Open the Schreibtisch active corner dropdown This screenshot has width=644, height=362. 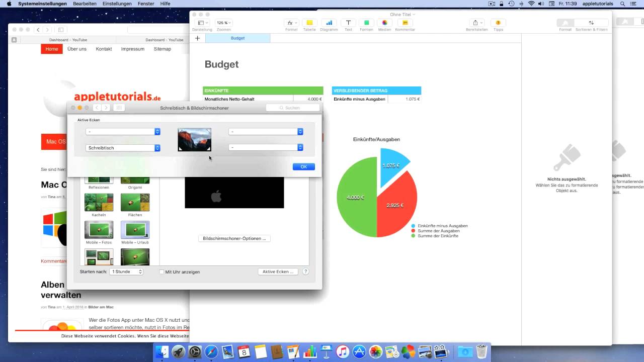[123, 148]
